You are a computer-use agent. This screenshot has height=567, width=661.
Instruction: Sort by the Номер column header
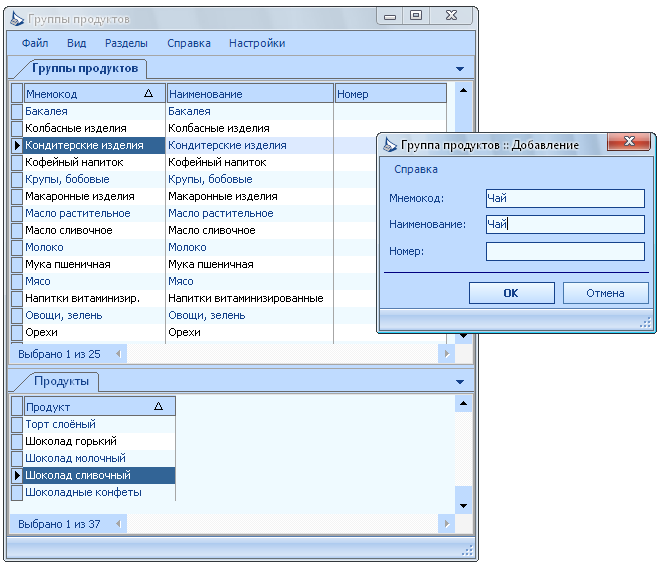(391, 94)
